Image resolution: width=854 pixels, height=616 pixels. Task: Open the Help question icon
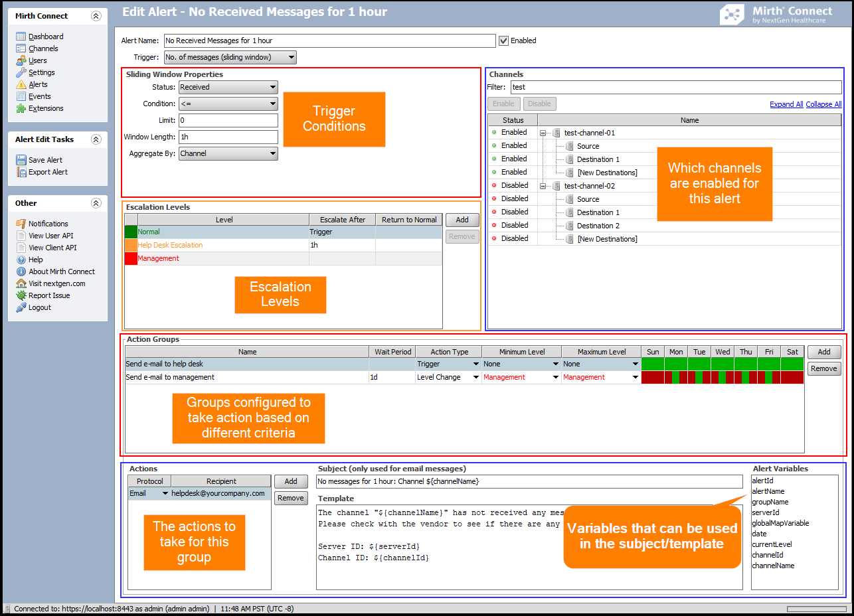click(21, 260)
